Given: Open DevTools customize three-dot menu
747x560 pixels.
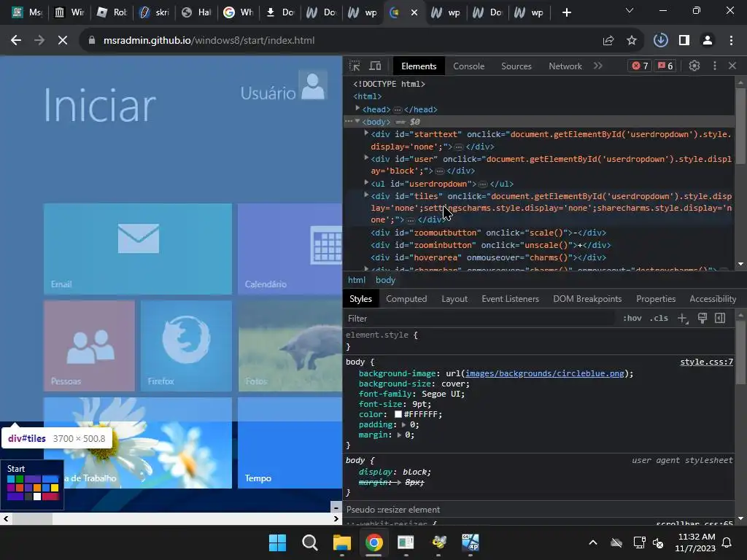Looking at the screenshot, I should 715,66.
